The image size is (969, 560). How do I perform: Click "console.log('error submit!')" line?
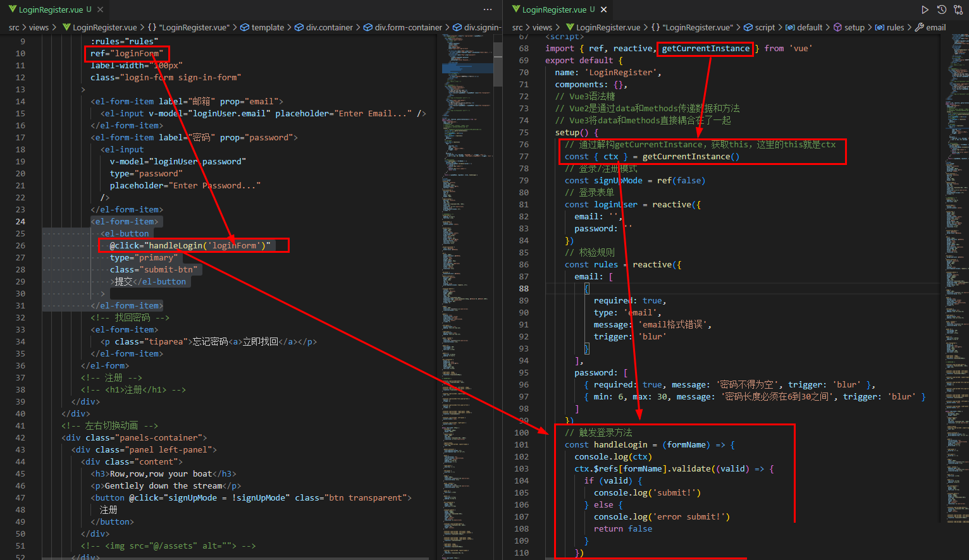tap(662, 516)
